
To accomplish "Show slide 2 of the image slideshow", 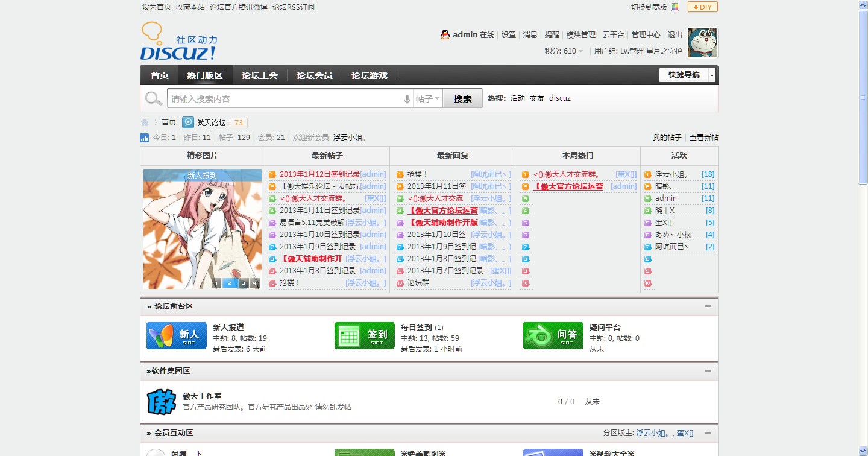I will pos(230,283).
